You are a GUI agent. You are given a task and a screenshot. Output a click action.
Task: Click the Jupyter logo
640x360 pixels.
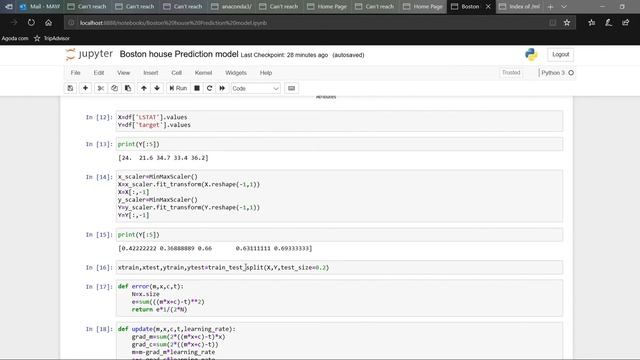point(89,54)
